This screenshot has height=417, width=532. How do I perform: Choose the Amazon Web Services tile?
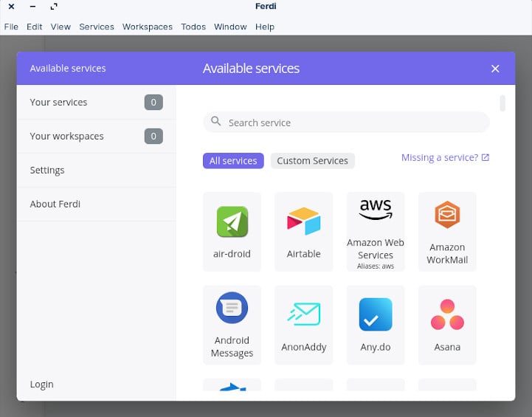click(x=376, y=232)
